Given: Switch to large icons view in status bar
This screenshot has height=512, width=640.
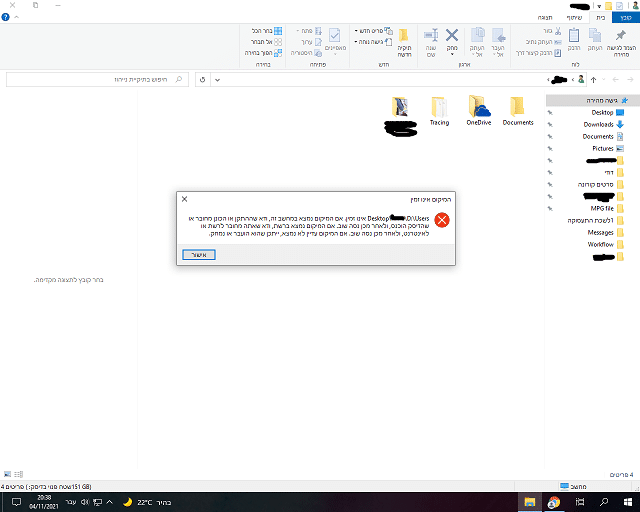Looking at the screenshot, I should click(x=7, y=474).
